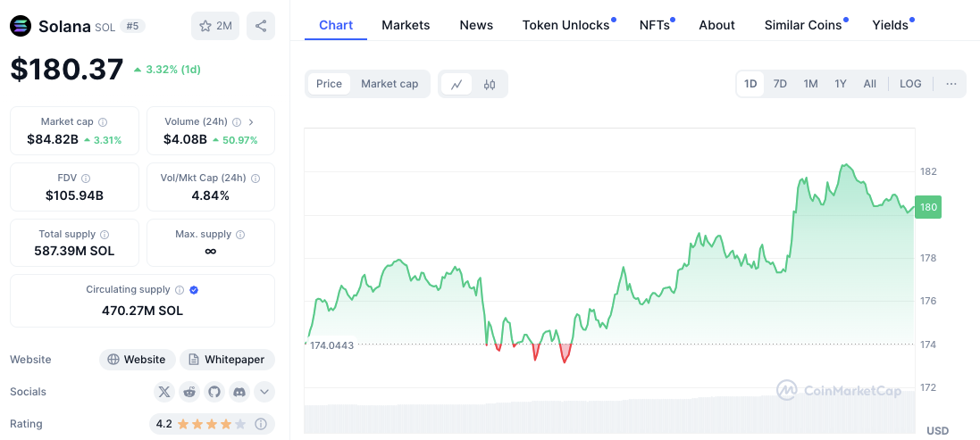Click the $4.08B volume value
Viewport: 980px width, 440px height.
(x=185, y=139)
